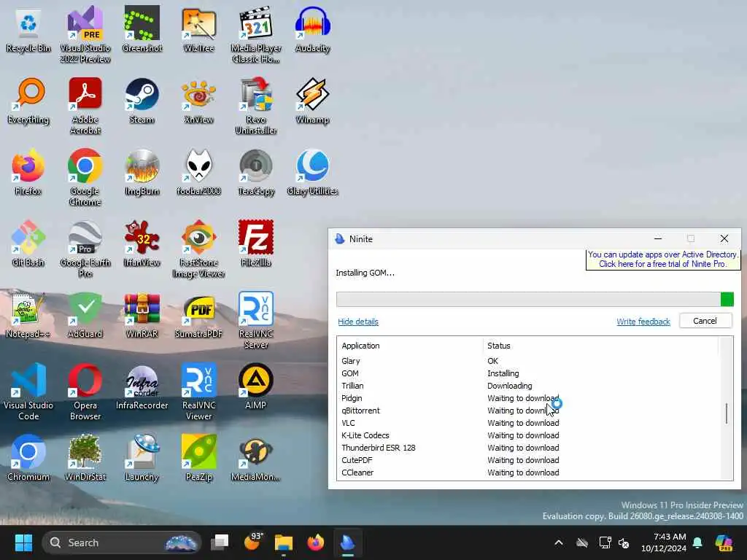The height and width of the screenshot is (560, 747).
Task: Select the qBittorrent list row
Action: (529, 411)
